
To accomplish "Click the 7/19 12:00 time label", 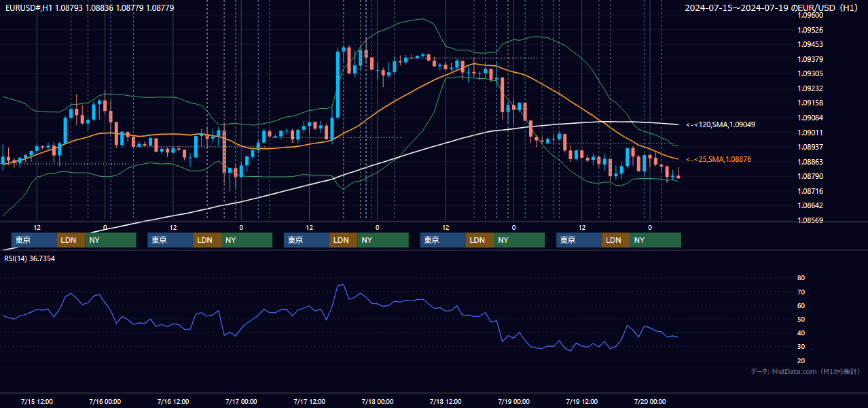I will pos(581,401).
